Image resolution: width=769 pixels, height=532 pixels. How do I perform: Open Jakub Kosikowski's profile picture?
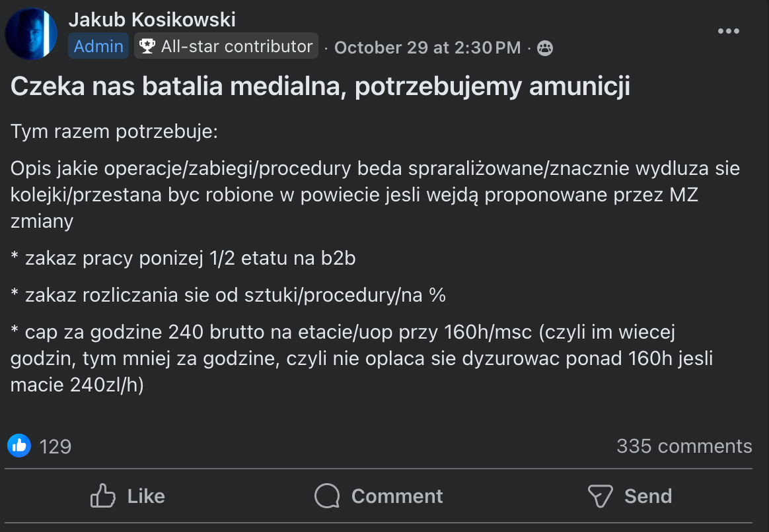click(31, 34)
